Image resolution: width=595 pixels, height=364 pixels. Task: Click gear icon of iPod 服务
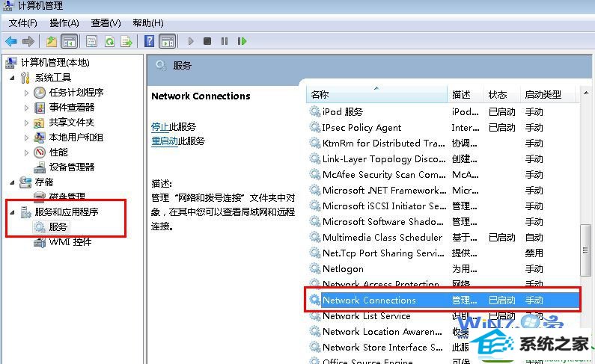314,111
